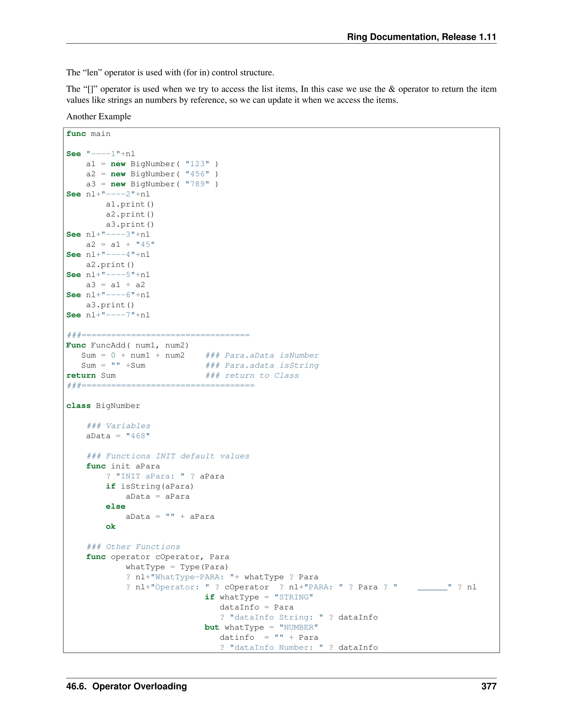The height and width of the screenshot is (728, 563).
Task: Click the 'a3 = new BigNumber( "789" )' line
Action: point(152,184)
